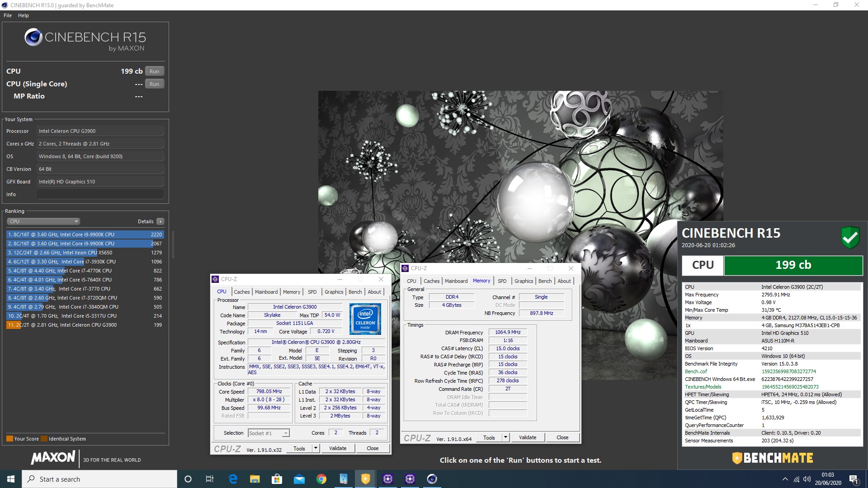Click the Processor field Intel Celeron CPU G3900
Screen dimensions: 868x488
(100, 131)
